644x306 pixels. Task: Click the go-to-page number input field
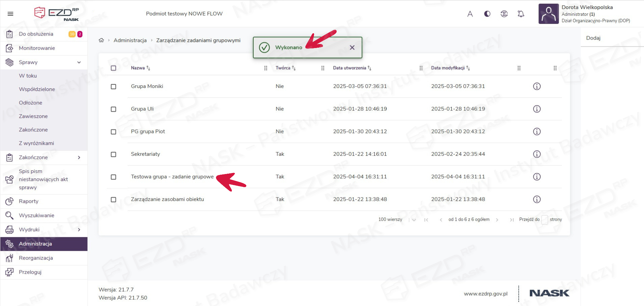(x=545, y=220)
